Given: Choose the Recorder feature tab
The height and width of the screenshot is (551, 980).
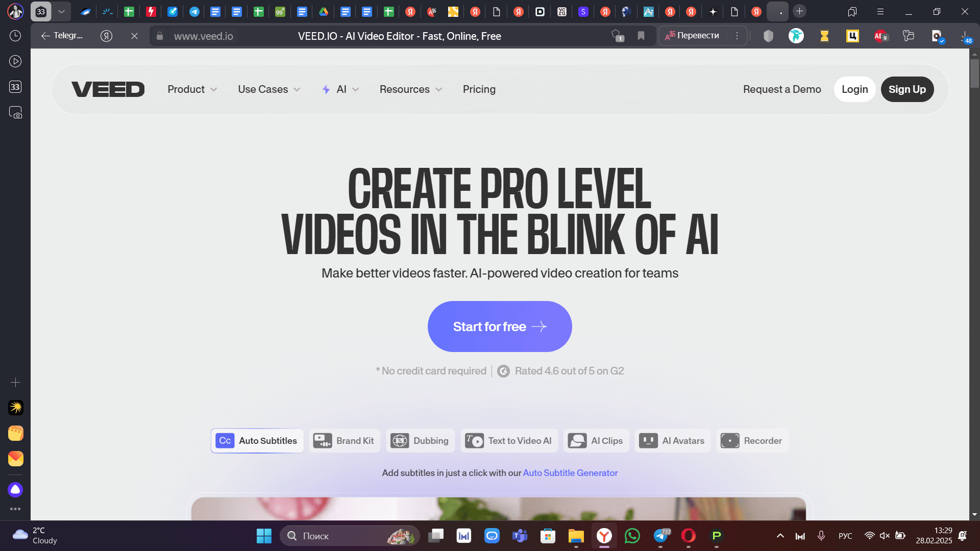Looking at the screenshot, I should click(752, 441).
